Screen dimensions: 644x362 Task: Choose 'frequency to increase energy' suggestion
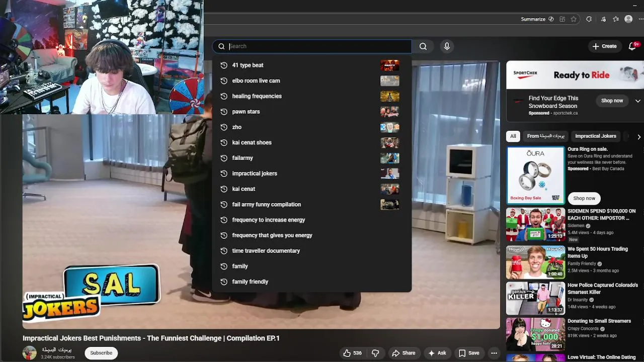pos(312,220)
